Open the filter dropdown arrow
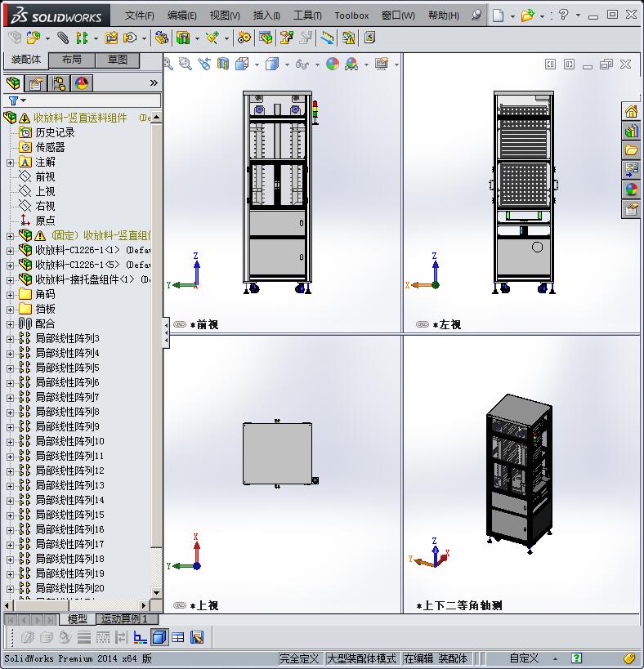The image size is (644, 669). pos(24,100)
